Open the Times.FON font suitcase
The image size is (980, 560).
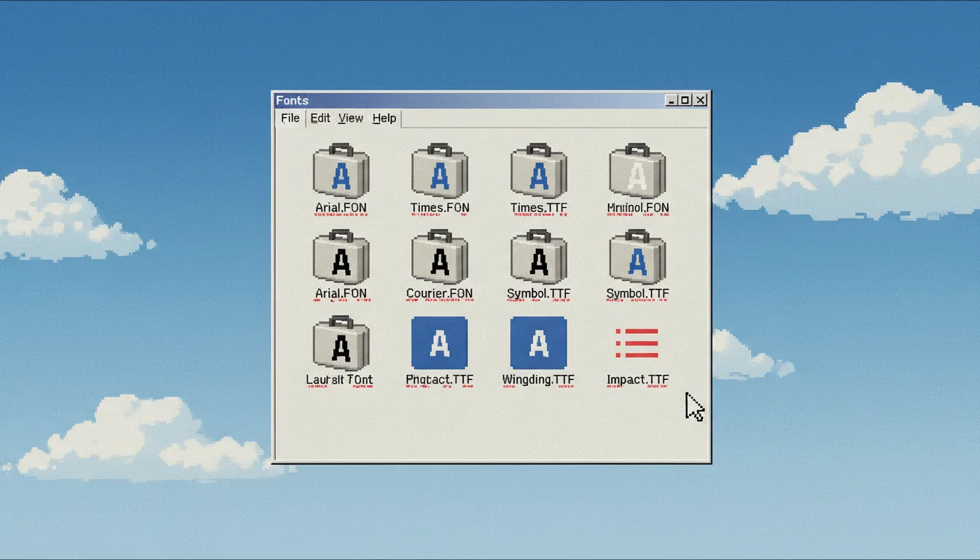(x=439, y=174)
